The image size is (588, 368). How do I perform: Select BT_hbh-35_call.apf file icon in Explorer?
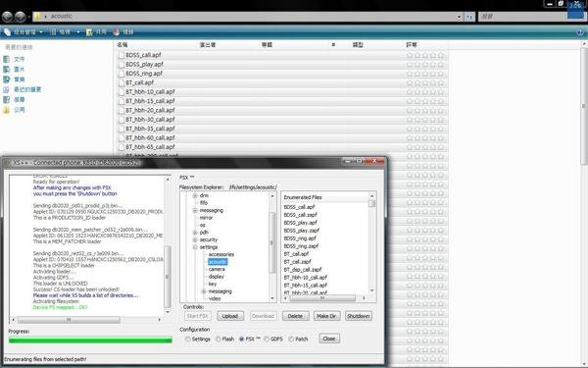pyautogui.click(x=122, y=129)
